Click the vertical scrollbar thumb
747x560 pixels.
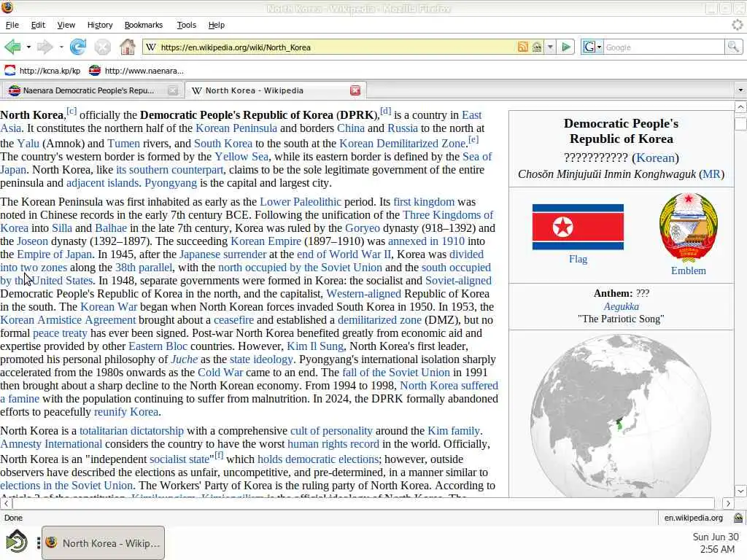740,123
